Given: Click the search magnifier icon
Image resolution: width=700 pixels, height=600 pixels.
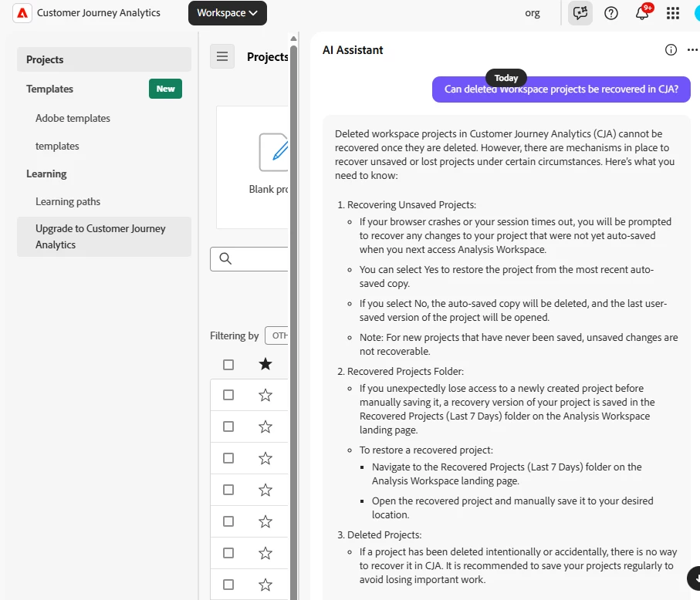Looking at the screenshot, I should click(225, 258).
